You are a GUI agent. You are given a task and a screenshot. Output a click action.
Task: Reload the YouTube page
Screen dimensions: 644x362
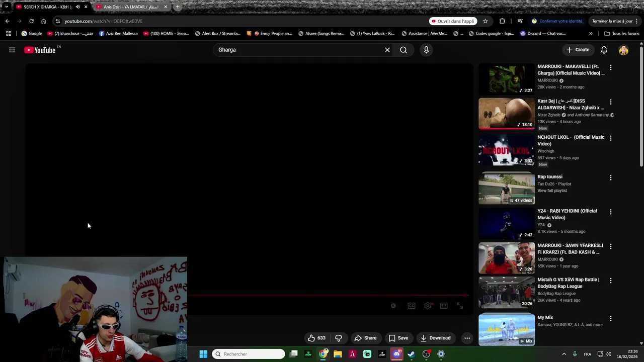click(x=31, y=21)
